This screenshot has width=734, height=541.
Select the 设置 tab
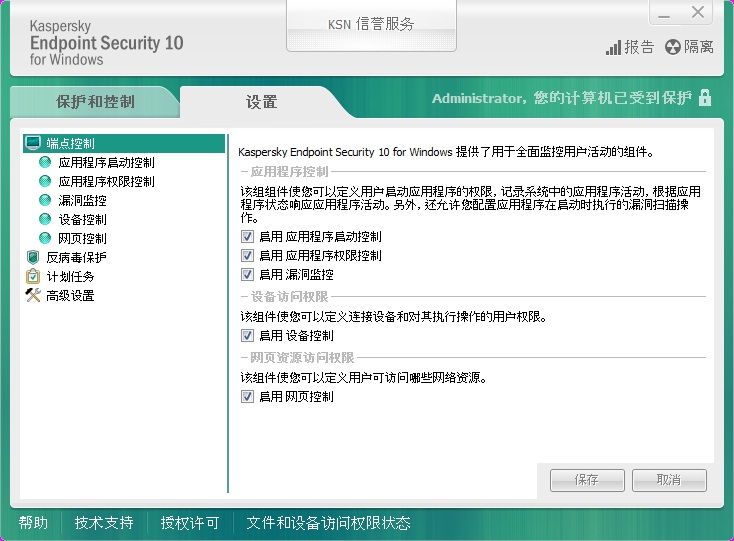[262, 102]
